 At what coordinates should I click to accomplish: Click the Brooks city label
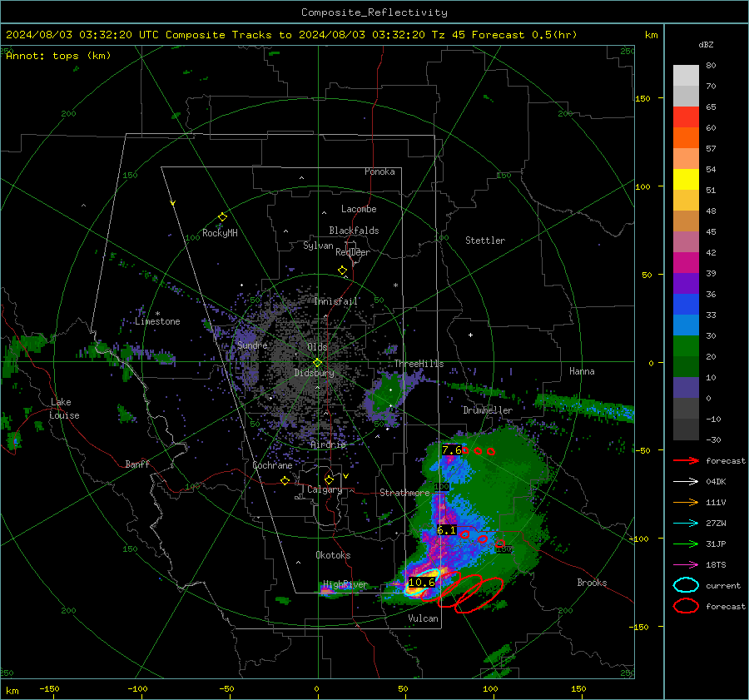tap(592, 583)
